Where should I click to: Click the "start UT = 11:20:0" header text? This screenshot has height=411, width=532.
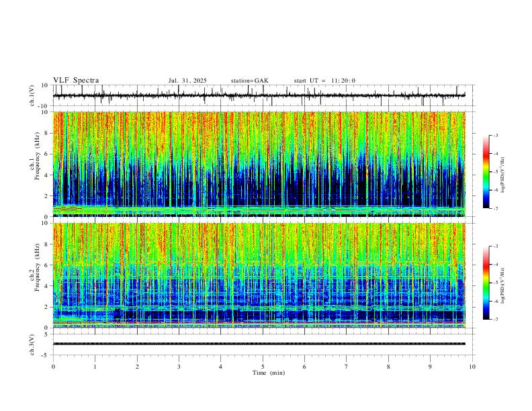click(324, 81)
